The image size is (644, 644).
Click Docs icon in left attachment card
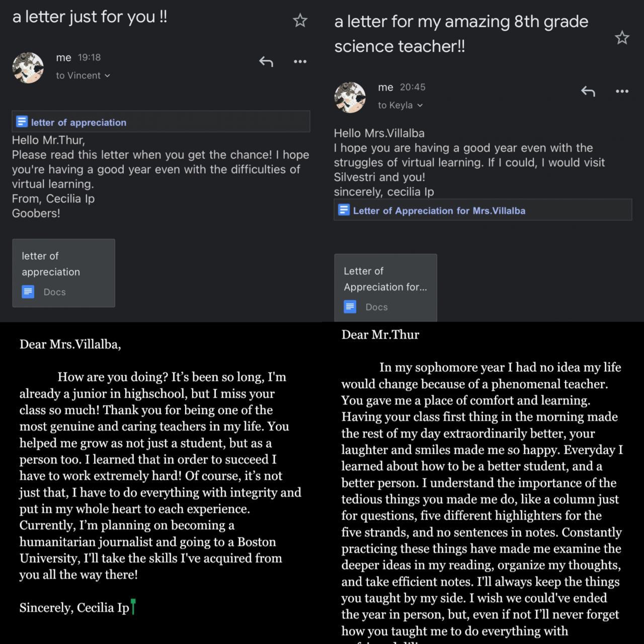coord(28,292)
